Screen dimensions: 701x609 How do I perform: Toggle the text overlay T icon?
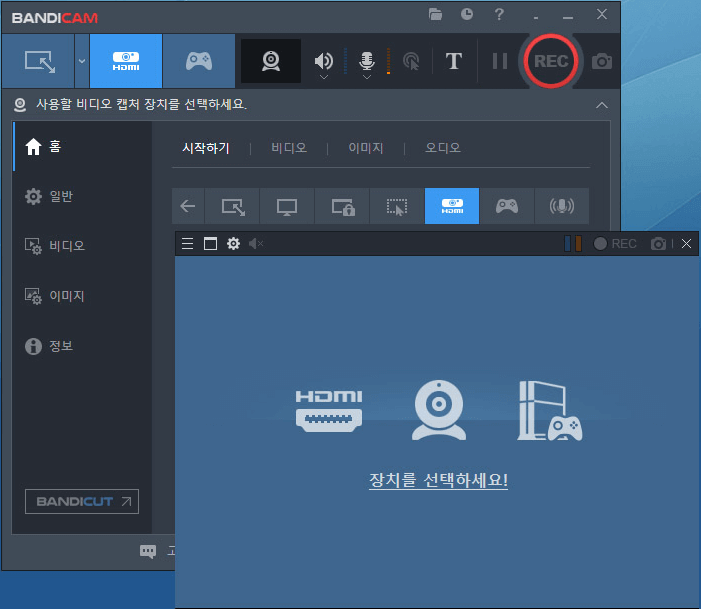pos(454,61)
